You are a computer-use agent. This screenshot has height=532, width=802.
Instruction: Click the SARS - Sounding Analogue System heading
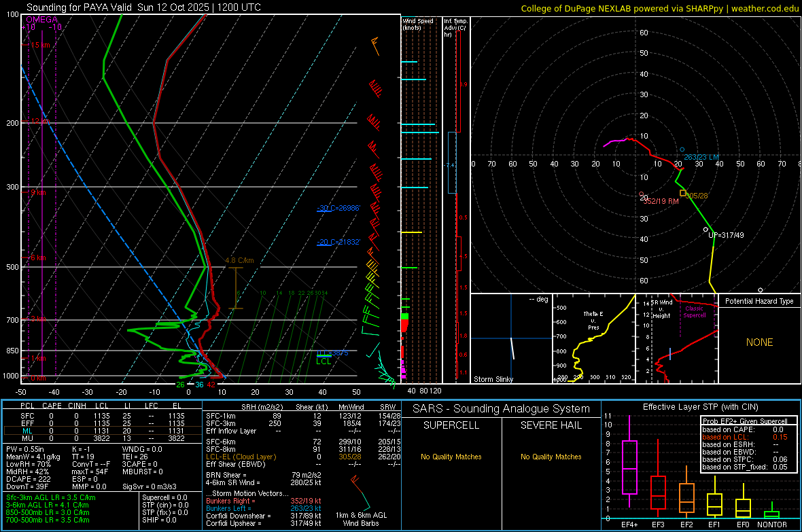pos(501,409)
